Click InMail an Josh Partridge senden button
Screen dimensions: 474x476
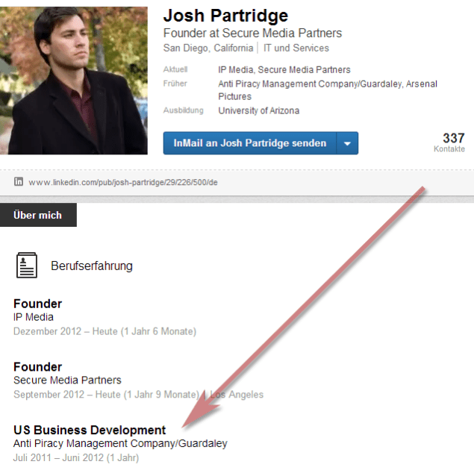[x=249, y=143]
